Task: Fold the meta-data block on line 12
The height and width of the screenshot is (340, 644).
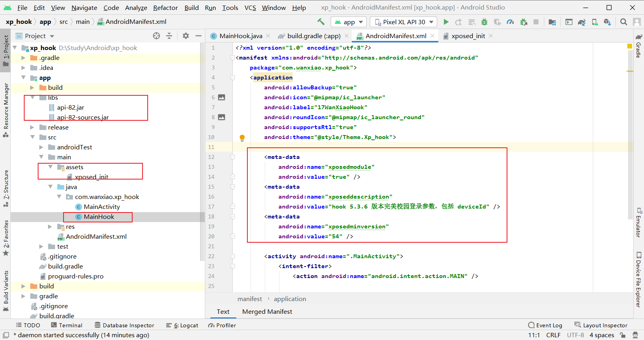Action: point(233,157)
